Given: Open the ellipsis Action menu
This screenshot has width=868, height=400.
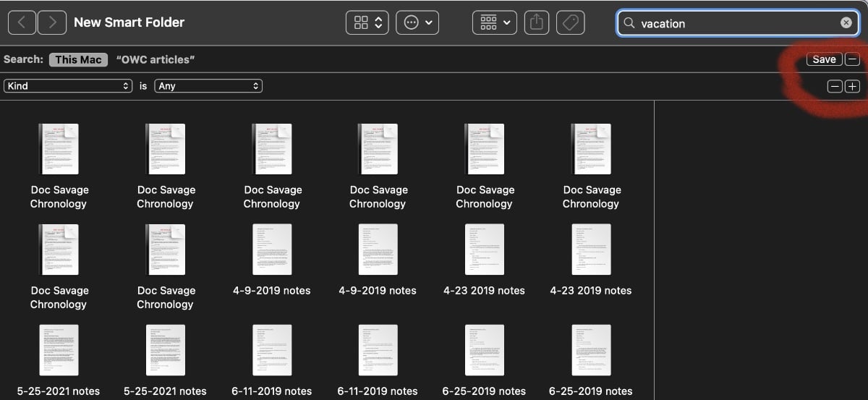Looking at the screenshot, I should pos(418,23).
